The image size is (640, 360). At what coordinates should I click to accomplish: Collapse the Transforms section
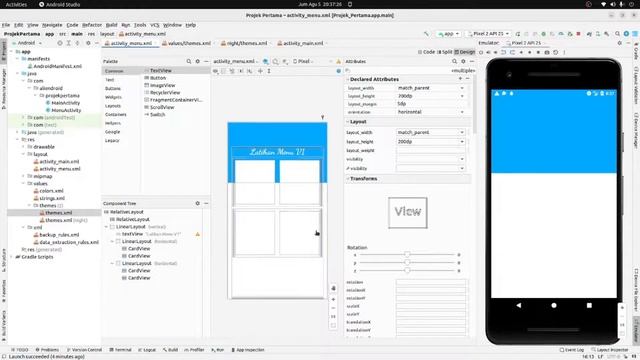pyautogui.click(x=348, y=179)
